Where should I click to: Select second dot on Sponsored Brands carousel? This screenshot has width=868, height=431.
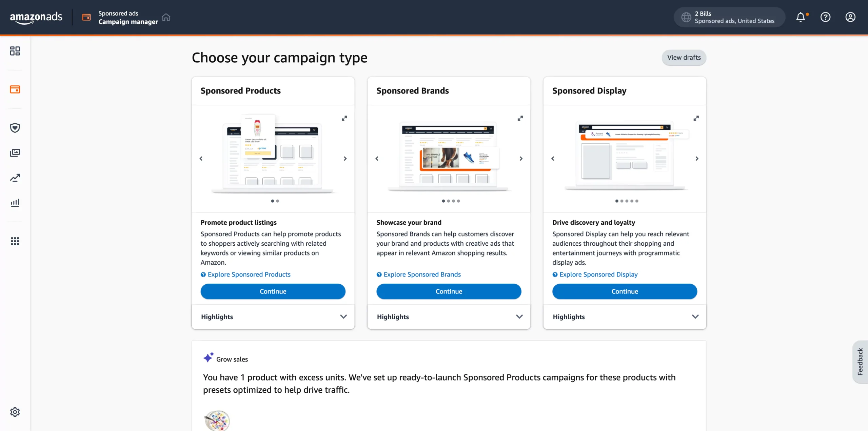pos(449,201)
